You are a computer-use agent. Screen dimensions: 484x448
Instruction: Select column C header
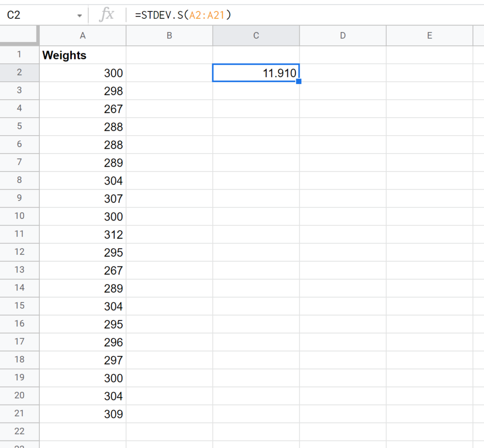tap(256, 35)
